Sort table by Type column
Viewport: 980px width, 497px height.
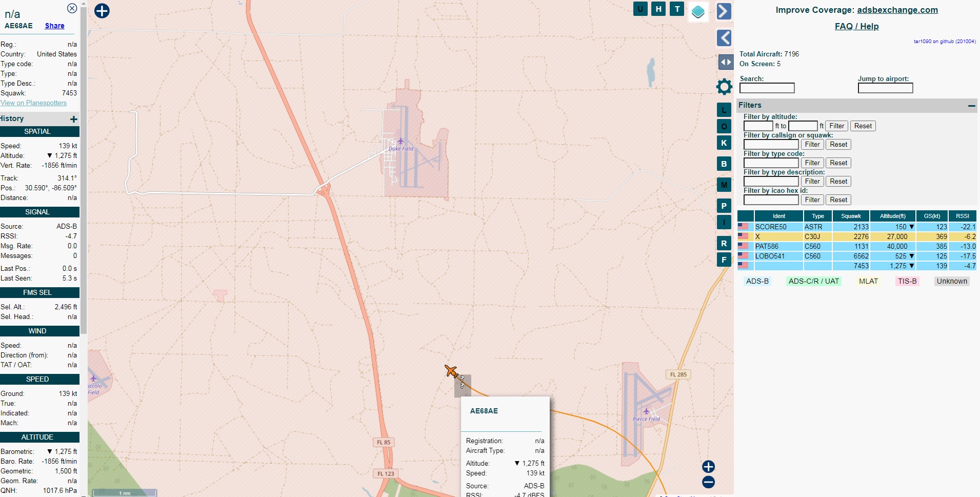pyautogui.click(x=818, y=216)
